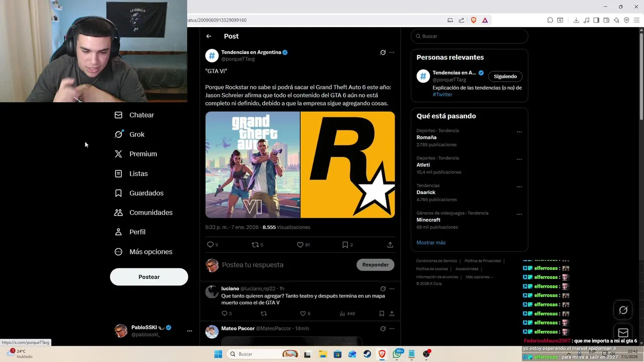Open three-dot menu on Mateo Paccor's reply
644x362 pixels.
[x=392, y=328]
